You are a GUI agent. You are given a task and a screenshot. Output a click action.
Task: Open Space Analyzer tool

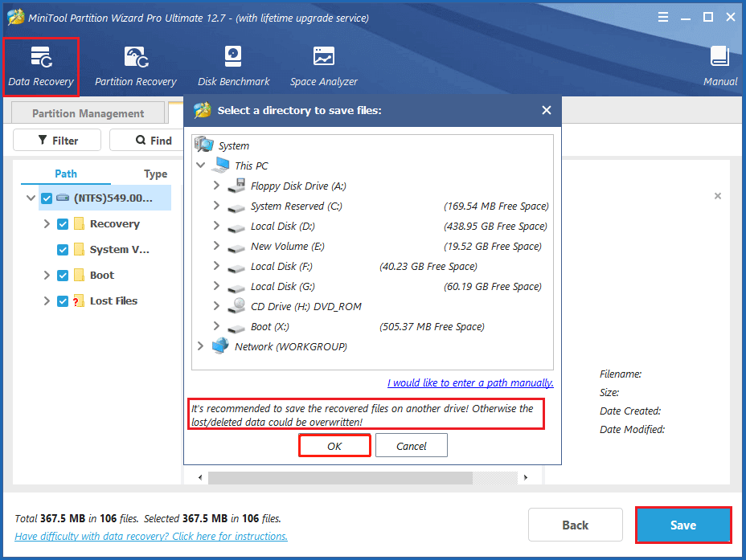[x=323, y=66]
